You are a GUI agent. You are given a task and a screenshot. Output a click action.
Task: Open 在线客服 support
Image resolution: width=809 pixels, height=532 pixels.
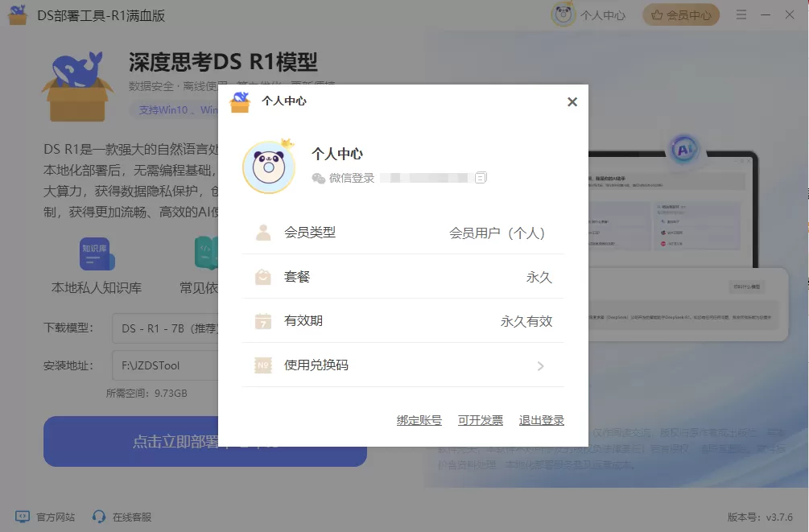(x=132, y=517)
